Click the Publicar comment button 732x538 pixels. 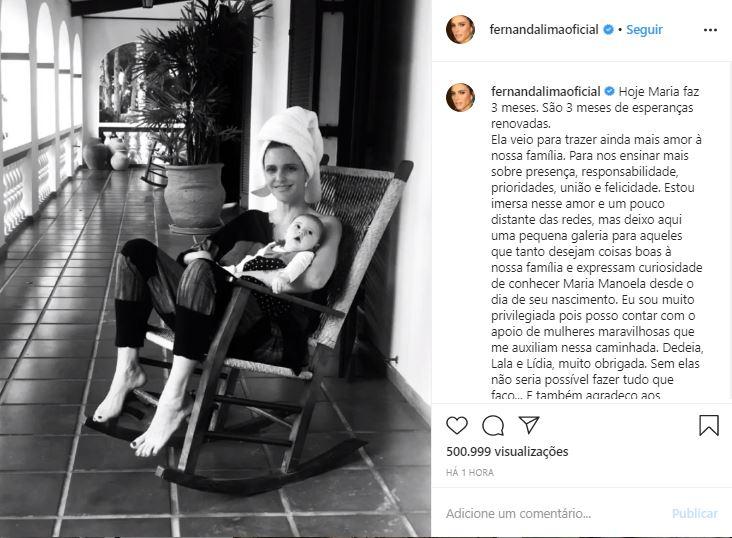[695, 514]
